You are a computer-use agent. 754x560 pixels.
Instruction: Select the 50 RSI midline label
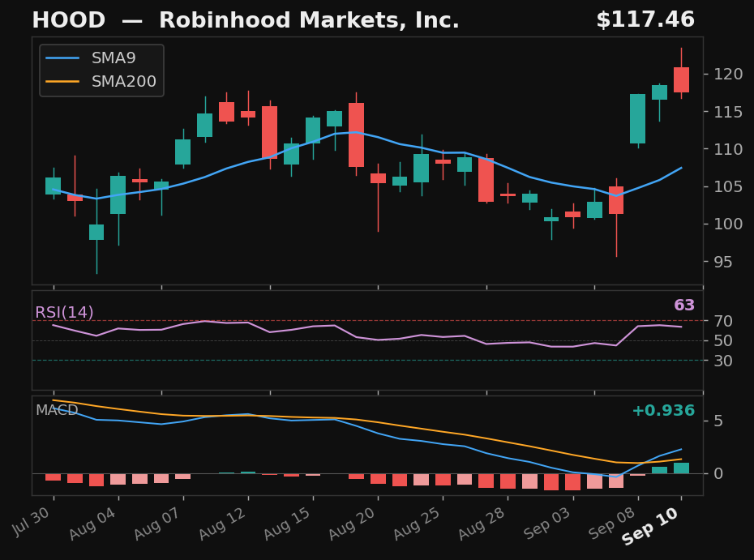click(723, 341)
